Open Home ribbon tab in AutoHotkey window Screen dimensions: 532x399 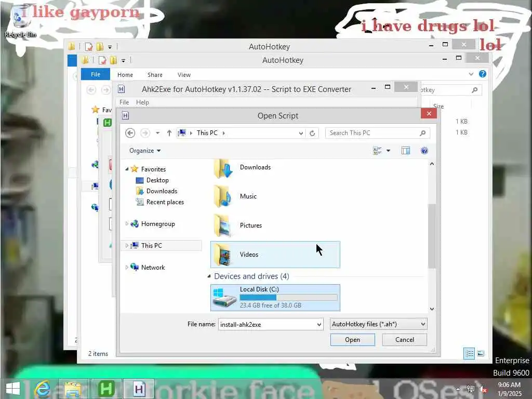[125, 75]
